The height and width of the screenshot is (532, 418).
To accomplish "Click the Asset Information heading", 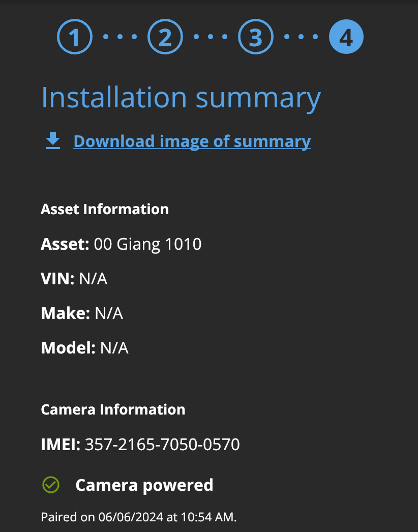I will pyautogui.click(x=105, y=209).
